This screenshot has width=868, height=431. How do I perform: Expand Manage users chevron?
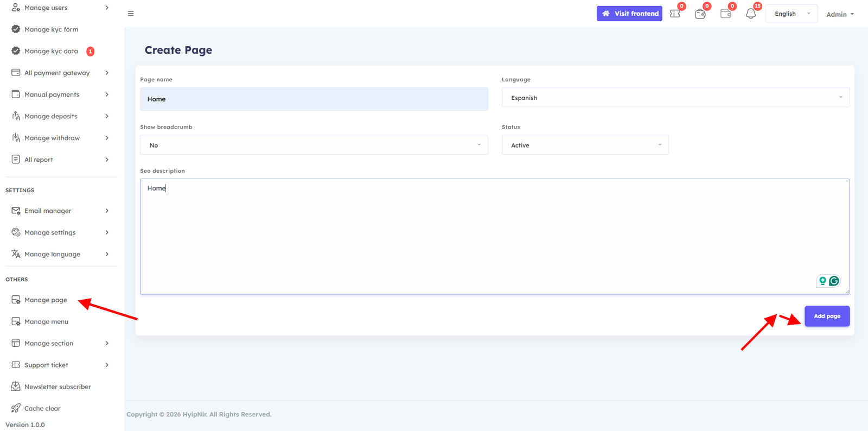click(x=107, y=8)
